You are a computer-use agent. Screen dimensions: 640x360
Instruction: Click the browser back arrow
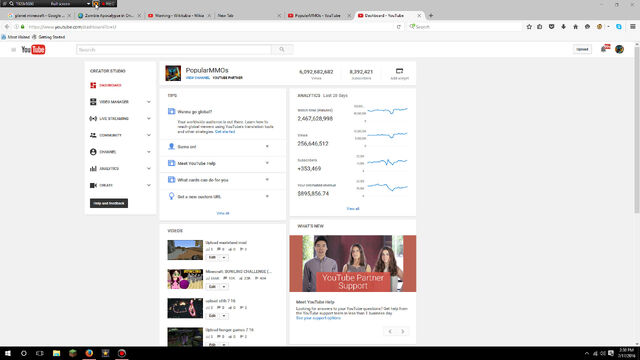click(7, 27)
